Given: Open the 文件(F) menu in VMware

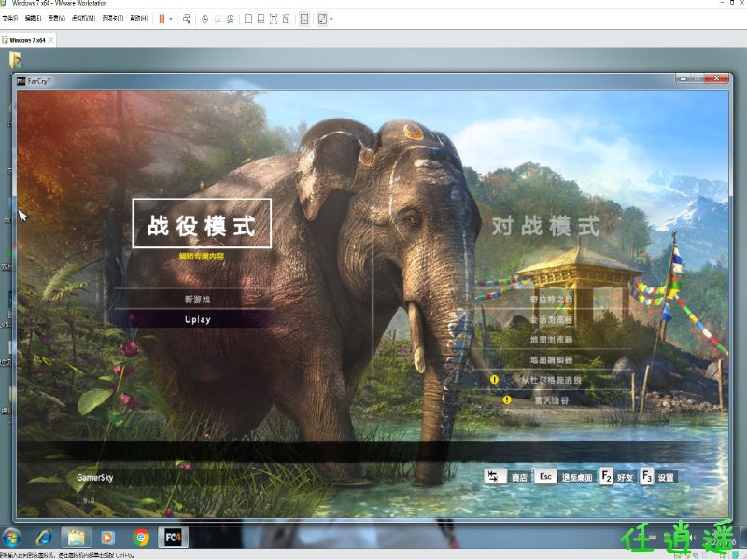Looking at the screenshot, I should [9, 19].
